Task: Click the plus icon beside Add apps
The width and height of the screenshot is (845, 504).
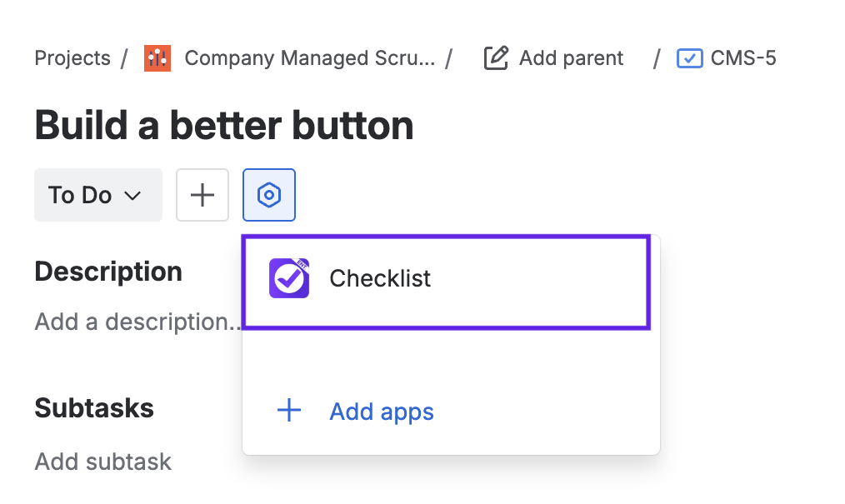Action: point(289,411)
